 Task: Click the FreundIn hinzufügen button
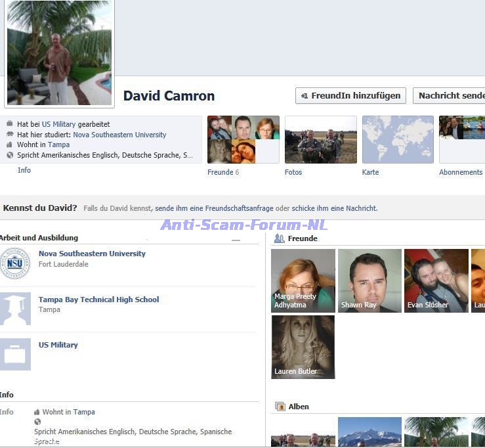350,95
